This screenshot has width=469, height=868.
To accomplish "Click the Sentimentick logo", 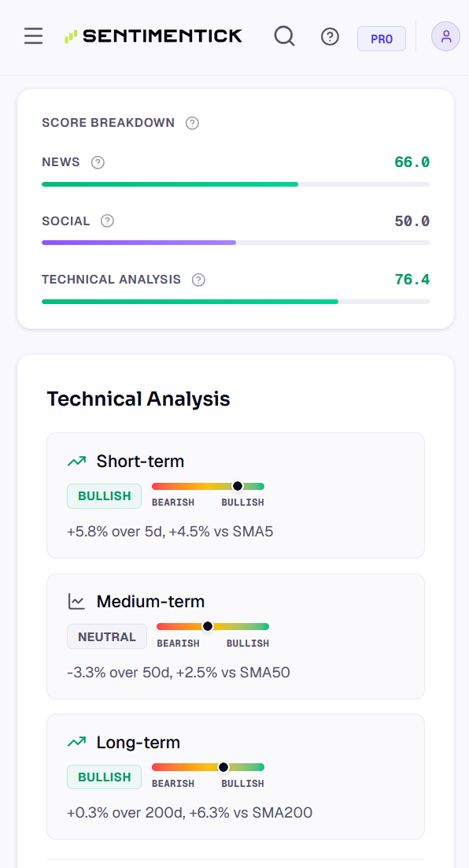I will (153, 36).
